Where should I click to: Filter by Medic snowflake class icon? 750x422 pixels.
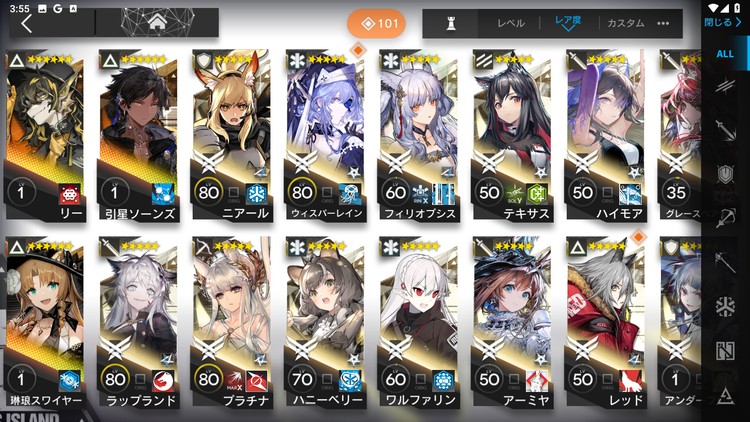pyautogui.click(x=725, y=306)
